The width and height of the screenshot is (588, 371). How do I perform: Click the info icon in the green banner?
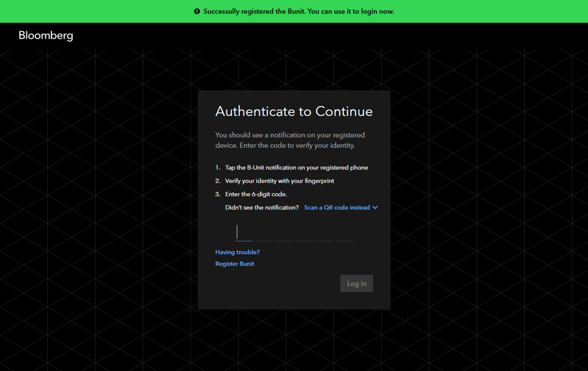click(196, 11)
